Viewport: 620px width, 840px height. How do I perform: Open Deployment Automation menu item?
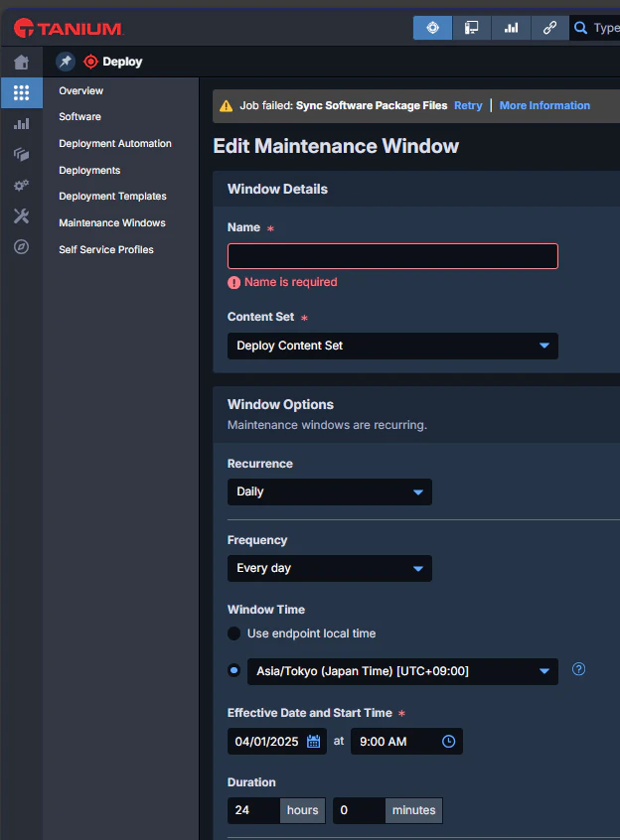click(x=115, y=144)
